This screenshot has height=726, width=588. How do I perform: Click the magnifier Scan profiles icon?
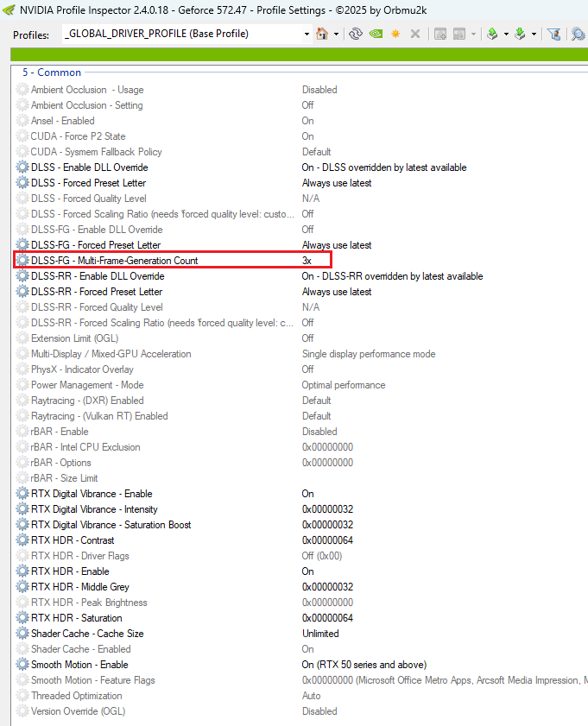click(579, 34)
